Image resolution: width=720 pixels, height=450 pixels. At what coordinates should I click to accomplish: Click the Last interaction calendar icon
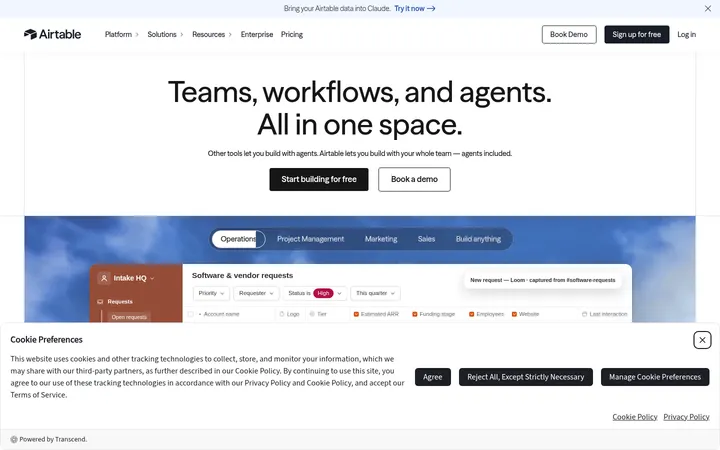[585, 314]
